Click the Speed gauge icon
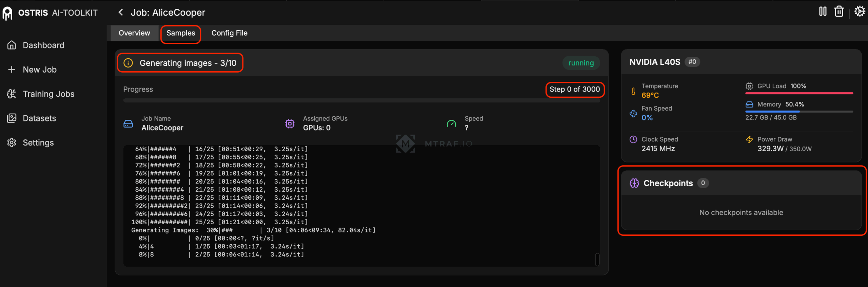Viewport: 868px width, 287px height. click(451, 124)
